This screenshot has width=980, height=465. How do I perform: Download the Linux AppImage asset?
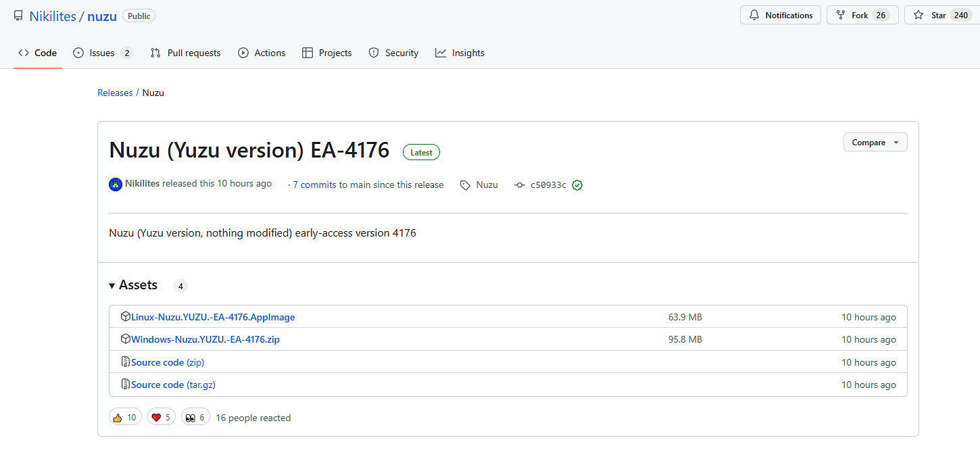213,317
